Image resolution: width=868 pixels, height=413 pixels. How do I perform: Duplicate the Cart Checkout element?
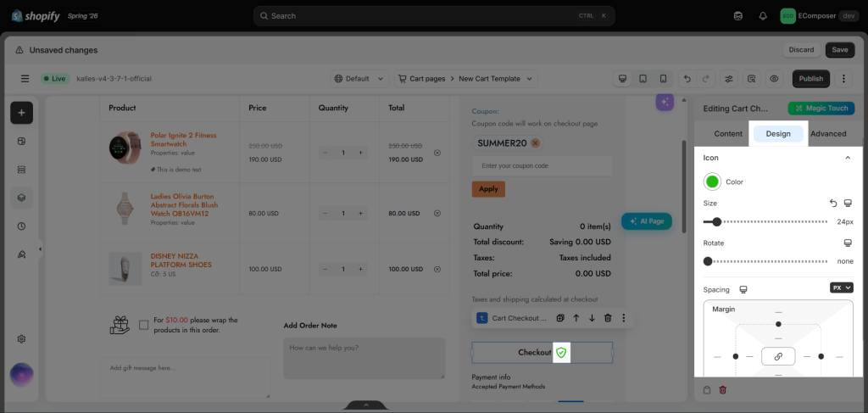pyautogui.click(x=560, y=318)
